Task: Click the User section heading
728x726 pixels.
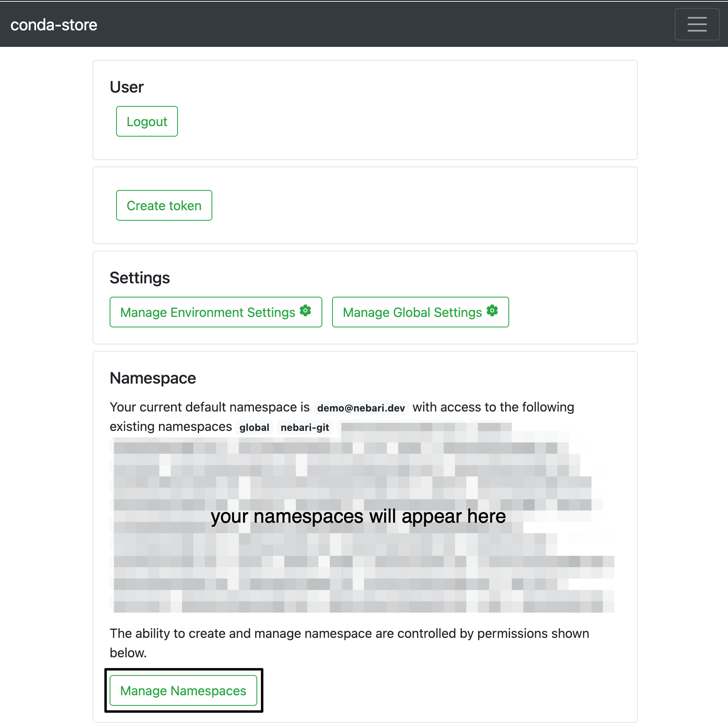Action: tap(127, 87)
